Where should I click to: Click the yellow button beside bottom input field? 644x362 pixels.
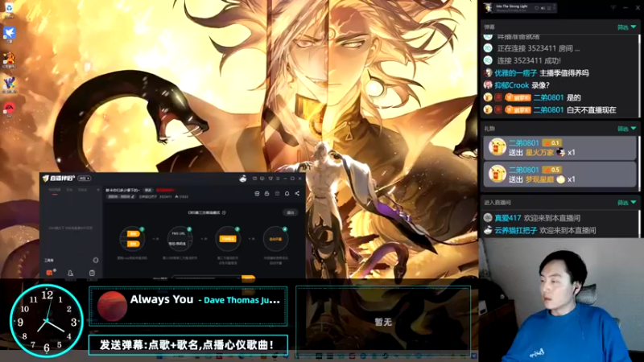(249, 278)
